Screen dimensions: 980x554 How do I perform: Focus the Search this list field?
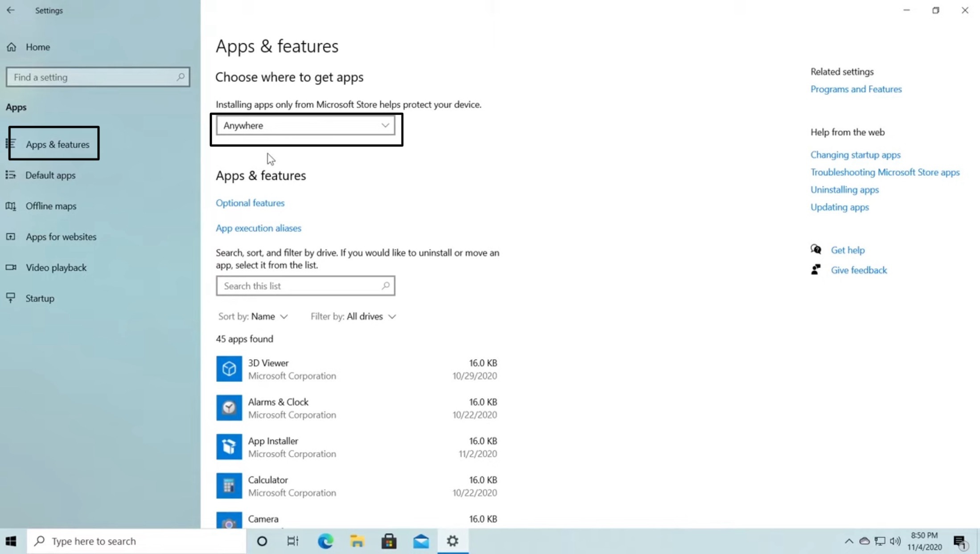(305, 285)
